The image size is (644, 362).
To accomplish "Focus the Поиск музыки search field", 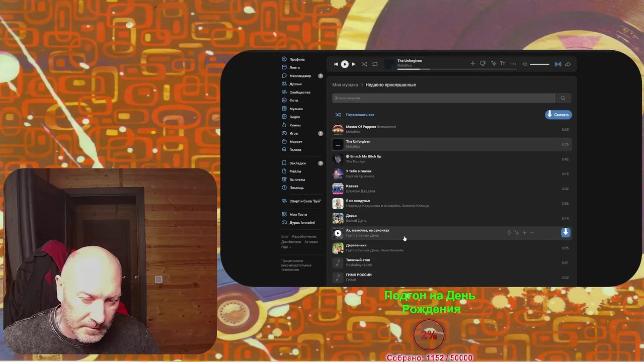I will pos(443,98).
